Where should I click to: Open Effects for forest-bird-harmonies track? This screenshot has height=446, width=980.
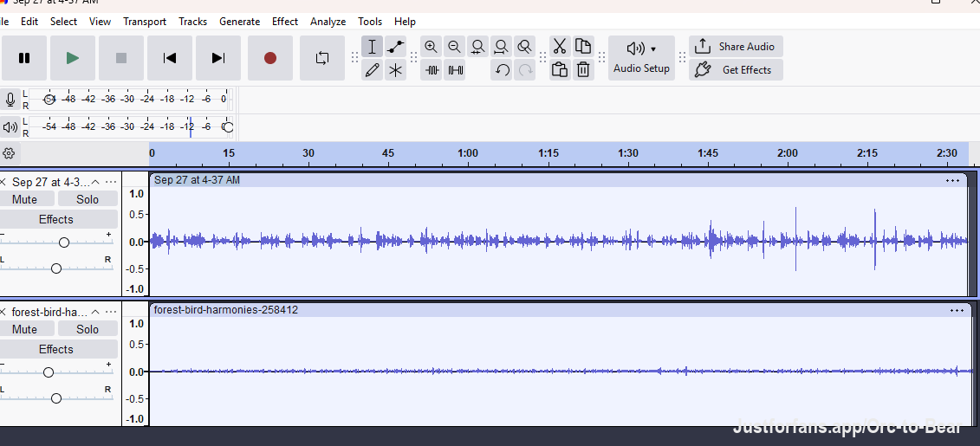tap(56, 349)
